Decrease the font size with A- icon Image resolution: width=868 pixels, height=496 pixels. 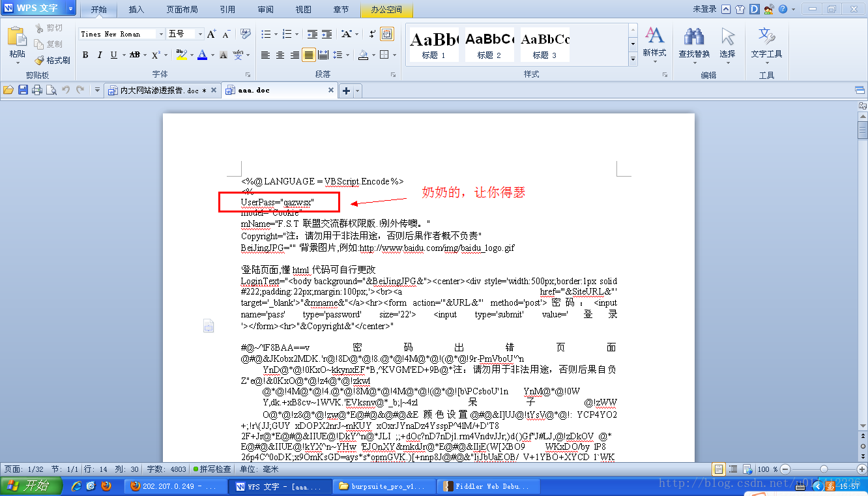(226, 34)
